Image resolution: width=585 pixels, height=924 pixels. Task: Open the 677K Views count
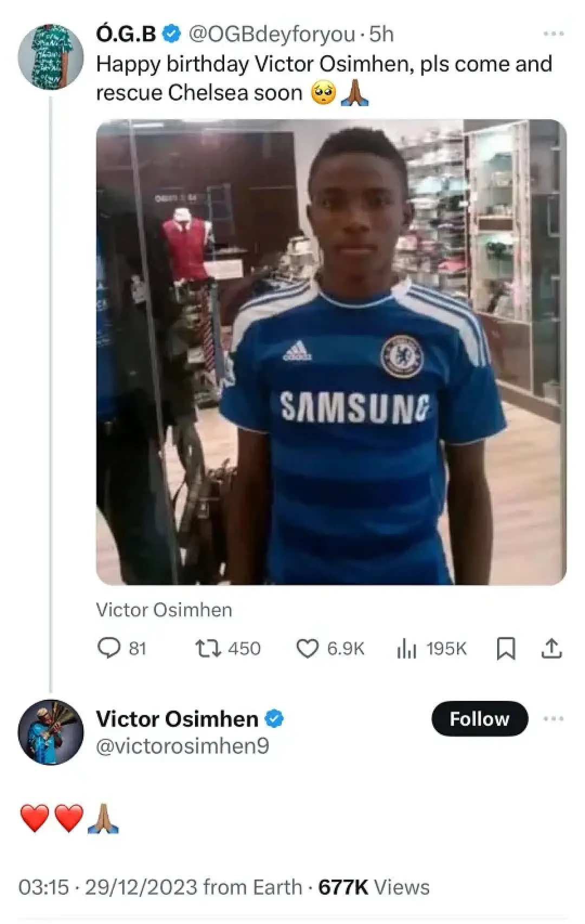tap(374, 887)
